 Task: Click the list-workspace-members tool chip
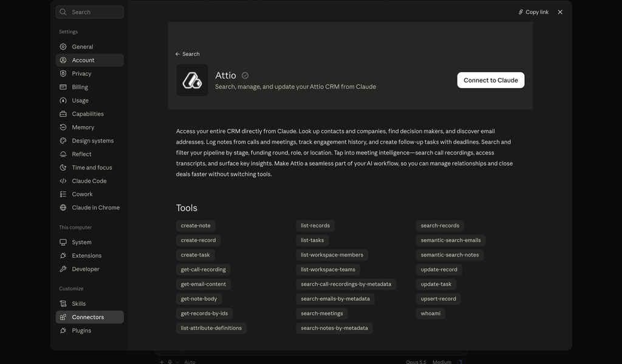pyautogui.click(x=332, y=255)
